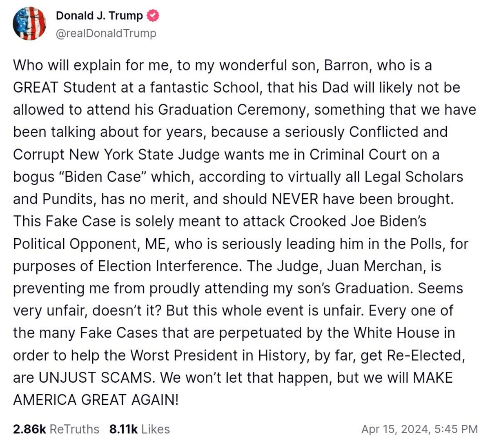
Task: Open the Apr 15, 2024 timestamp link
Action: [419, 429]
